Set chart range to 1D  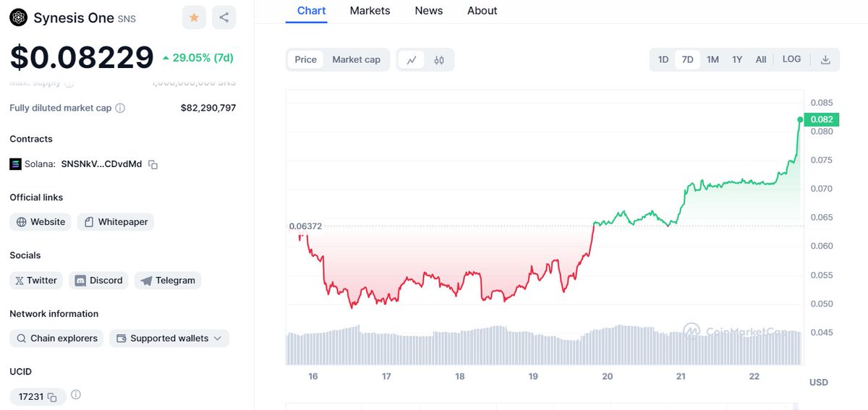click(x=663, y=59)
